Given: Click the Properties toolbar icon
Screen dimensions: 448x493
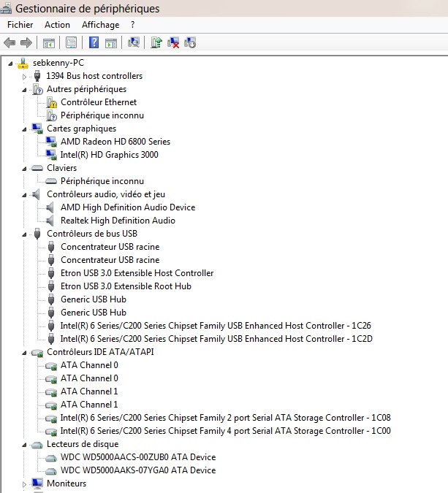Looking at the screenshot, I should pyautogui.click(x=72, y=42).
